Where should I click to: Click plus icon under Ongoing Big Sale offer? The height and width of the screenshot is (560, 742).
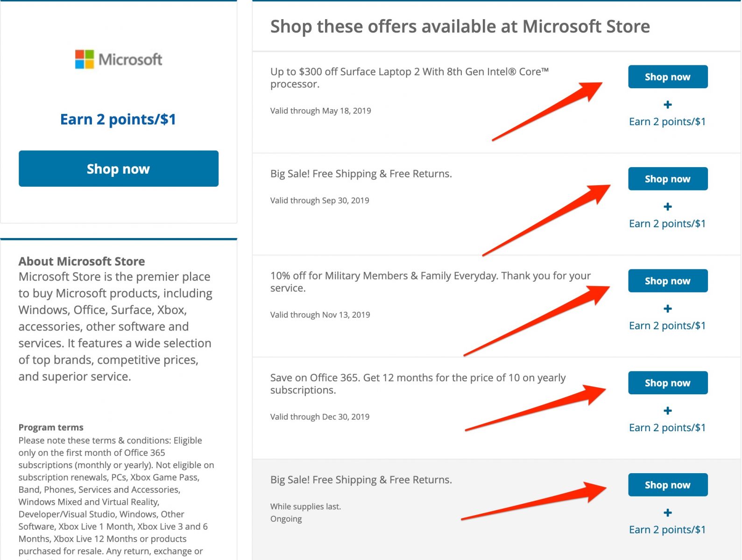(668, 513)
